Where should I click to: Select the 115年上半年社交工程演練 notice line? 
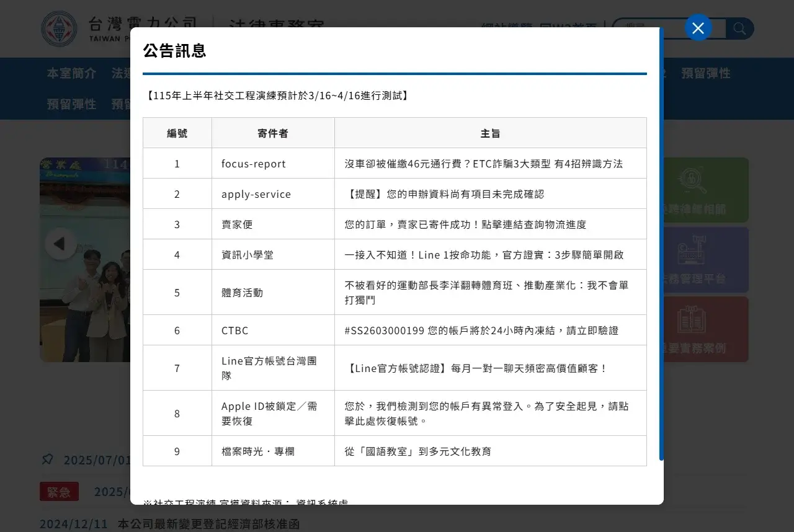(277, 95)
